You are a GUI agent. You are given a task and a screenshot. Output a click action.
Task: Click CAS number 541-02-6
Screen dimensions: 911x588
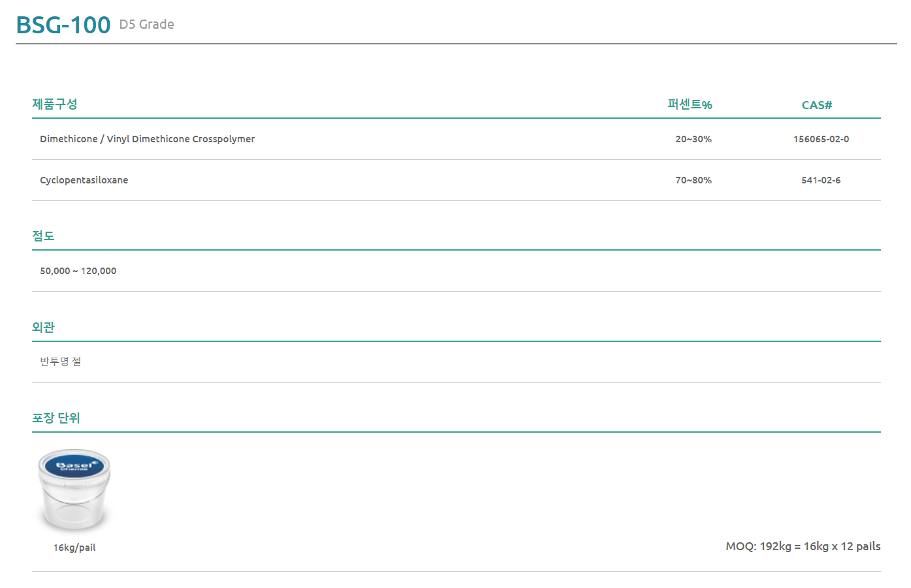tap(821, 180)
